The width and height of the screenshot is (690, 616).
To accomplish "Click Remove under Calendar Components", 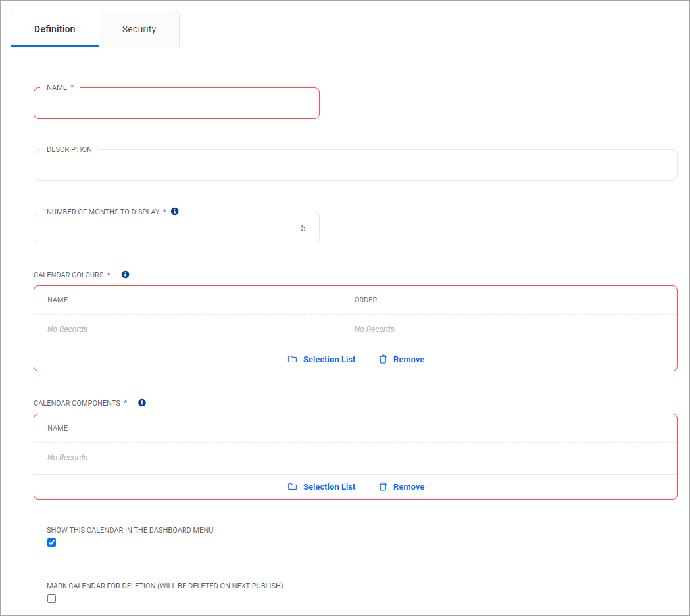I will (408, 486).
